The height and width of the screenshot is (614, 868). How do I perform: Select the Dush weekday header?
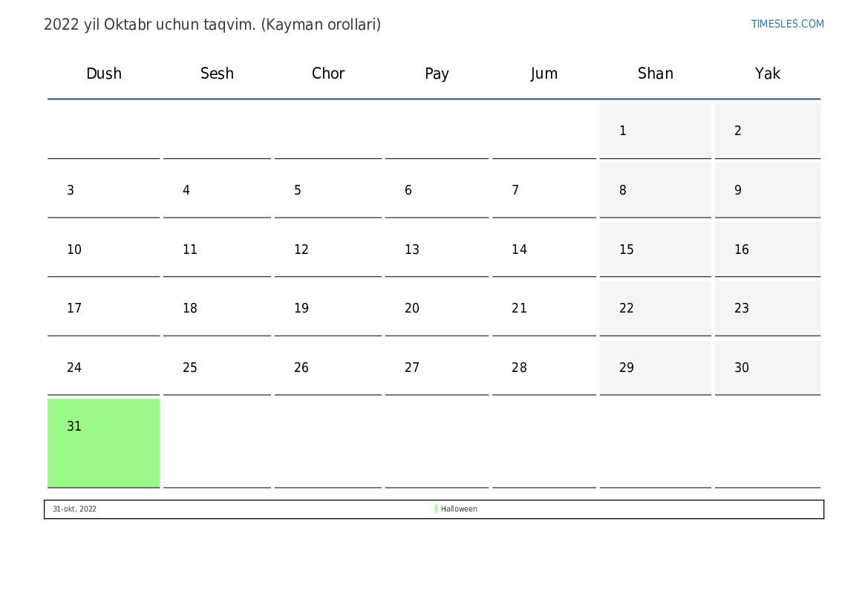tap(103, 73)
